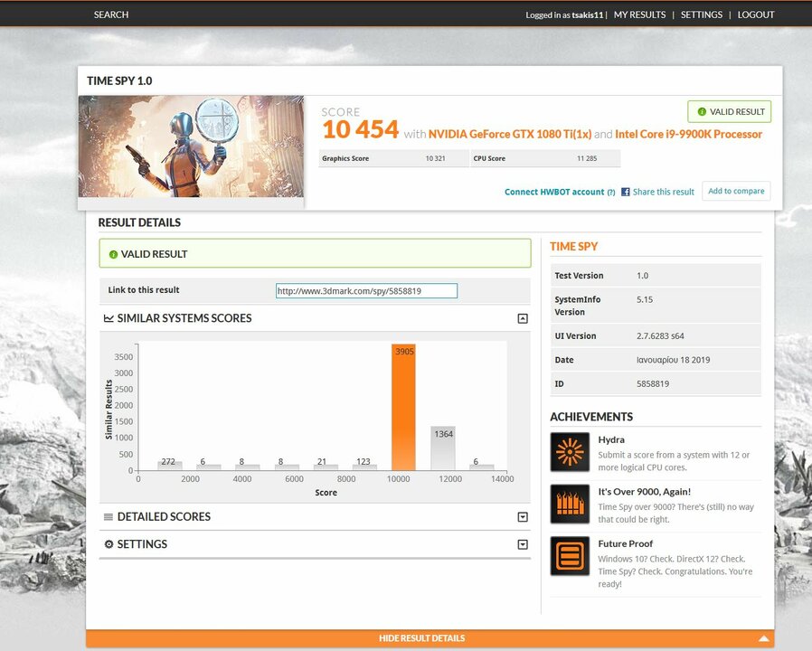Click the info icon in Result Details valid banner
This screenshot has width=812, height=651.
click(x=113, y=254)
